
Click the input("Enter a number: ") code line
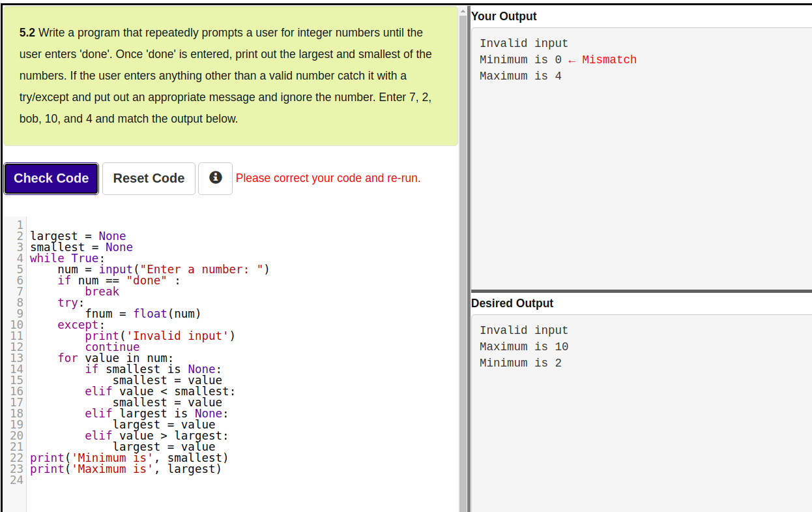coord(164,269)
